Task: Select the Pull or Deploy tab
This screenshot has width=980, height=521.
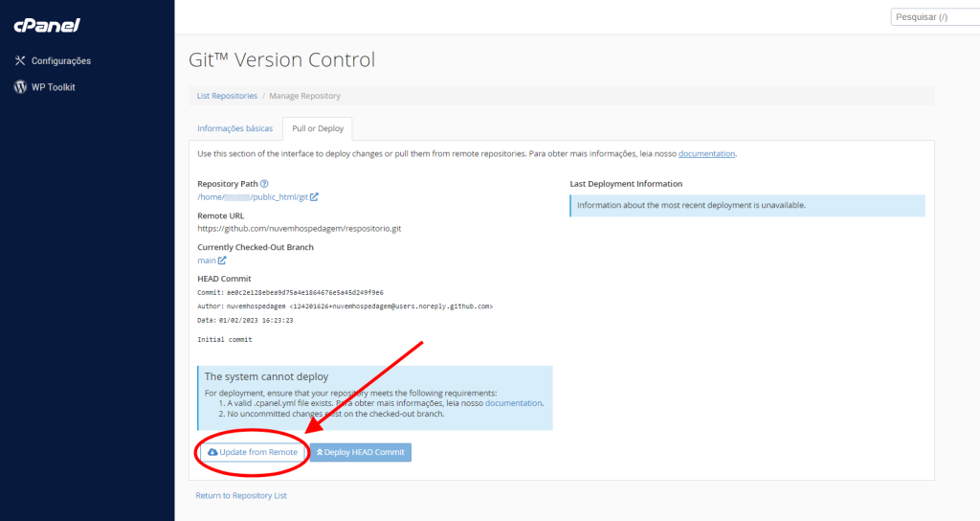Action: pos(318,128)
